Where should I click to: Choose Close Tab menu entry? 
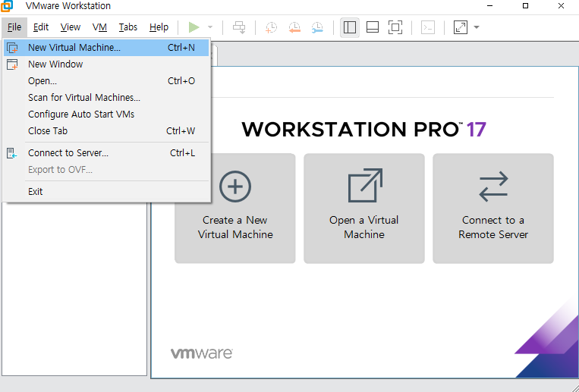click(x=106, y=130)
